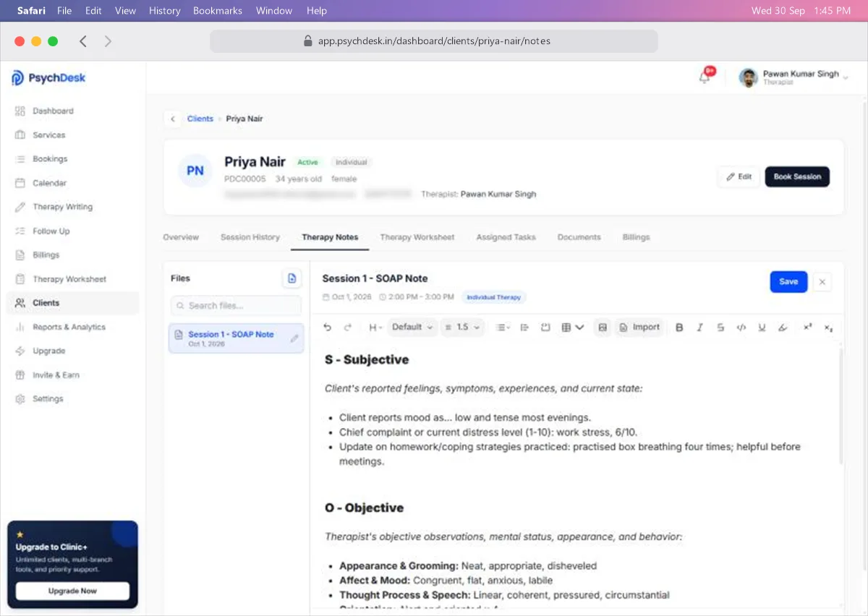
Task: Open Services in sidebar
Action: [72, 135]
